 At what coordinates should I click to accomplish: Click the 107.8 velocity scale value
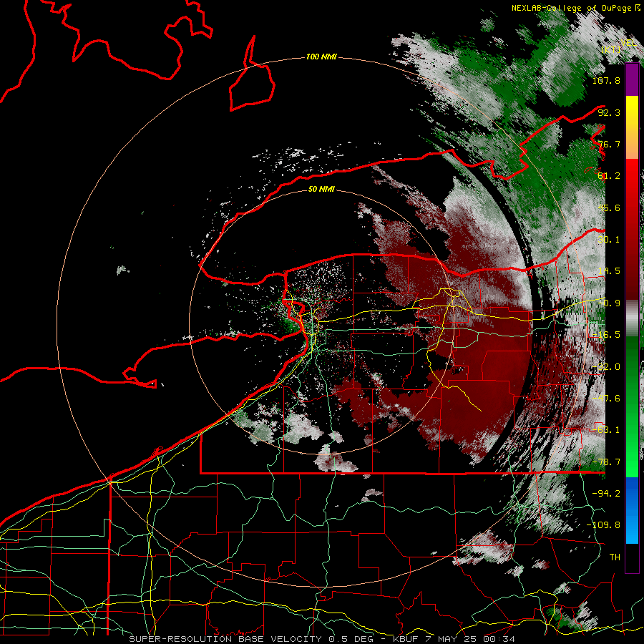pos(606,80)
